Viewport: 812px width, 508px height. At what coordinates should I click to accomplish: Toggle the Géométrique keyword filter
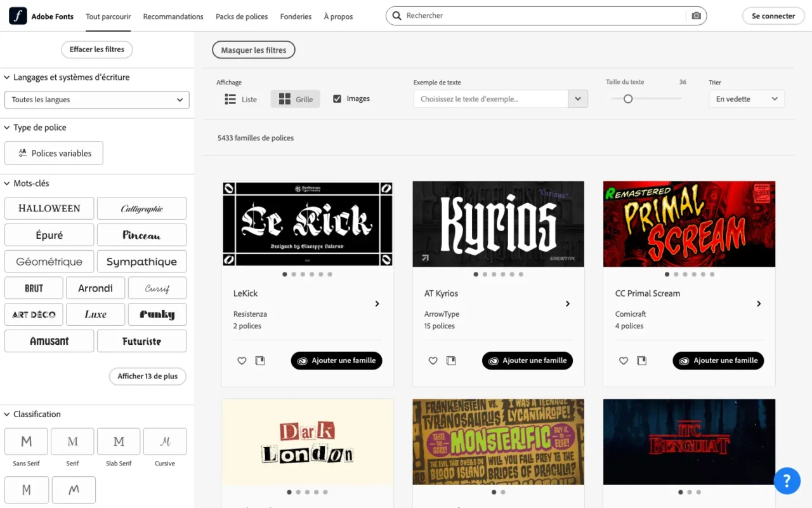[x=49, y=262]
